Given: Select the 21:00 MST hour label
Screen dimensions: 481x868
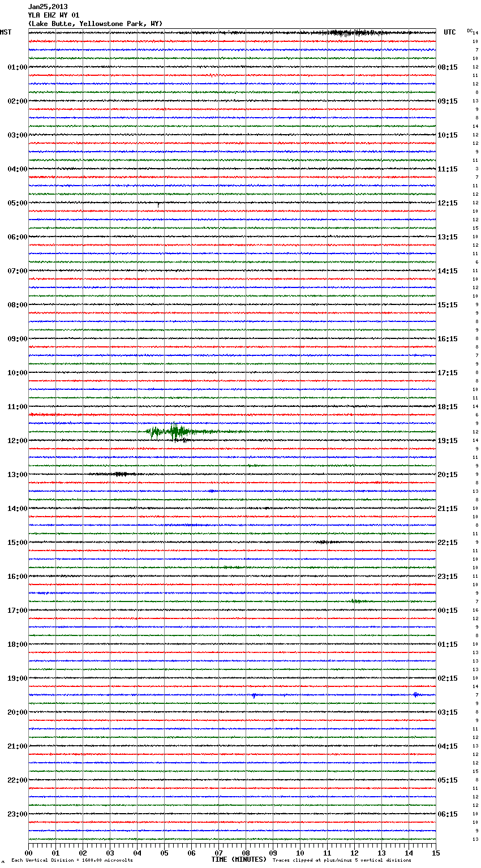Looking at the screenshot, I should click(18, 746).
